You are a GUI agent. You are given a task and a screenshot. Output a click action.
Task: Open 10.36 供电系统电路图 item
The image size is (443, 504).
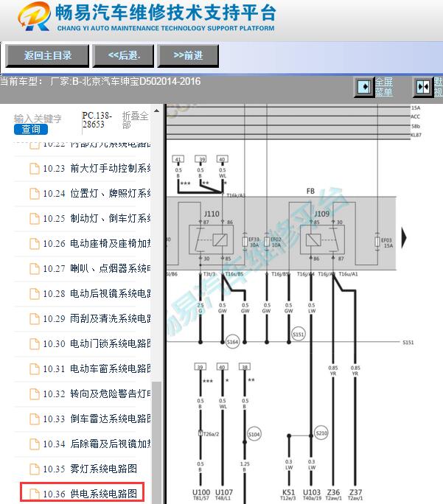point(90,494)
